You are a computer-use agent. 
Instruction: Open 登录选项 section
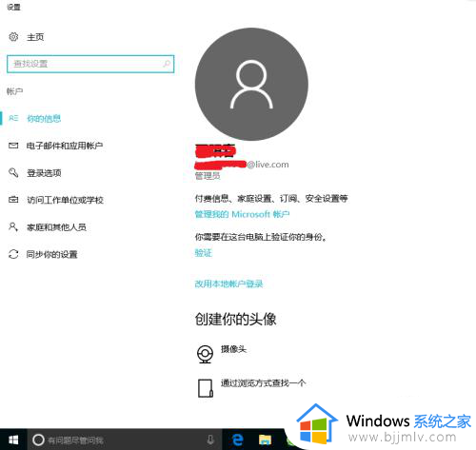coord(44,173)
